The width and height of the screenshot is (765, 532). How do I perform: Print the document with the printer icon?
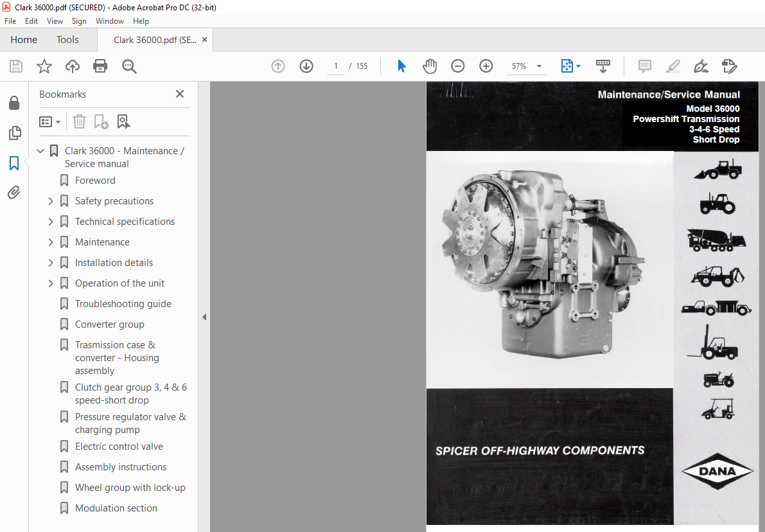pos(100,66)
